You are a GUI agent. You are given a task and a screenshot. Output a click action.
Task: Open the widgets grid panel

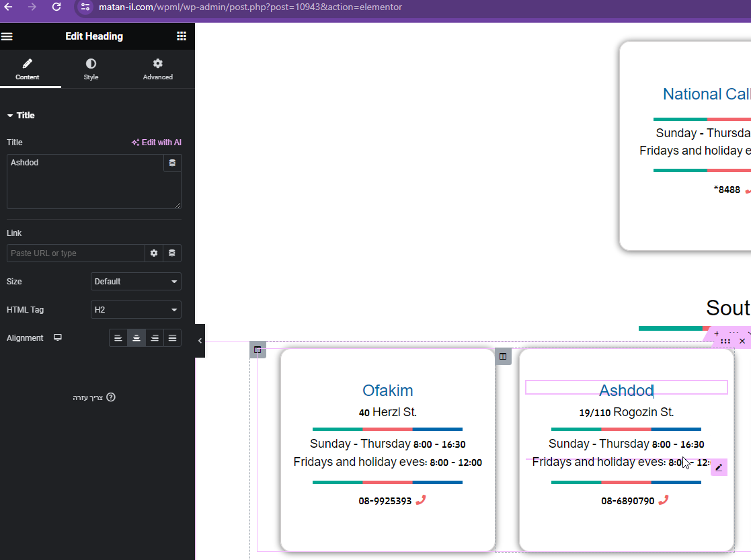click(x=182, y=36)
